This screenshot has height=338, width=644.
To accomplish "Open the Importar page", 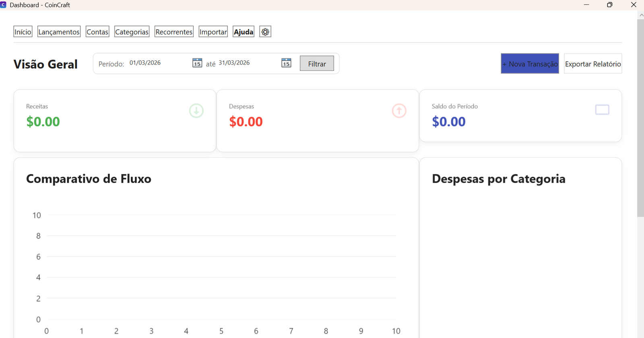I will click(x=213, y=32).
